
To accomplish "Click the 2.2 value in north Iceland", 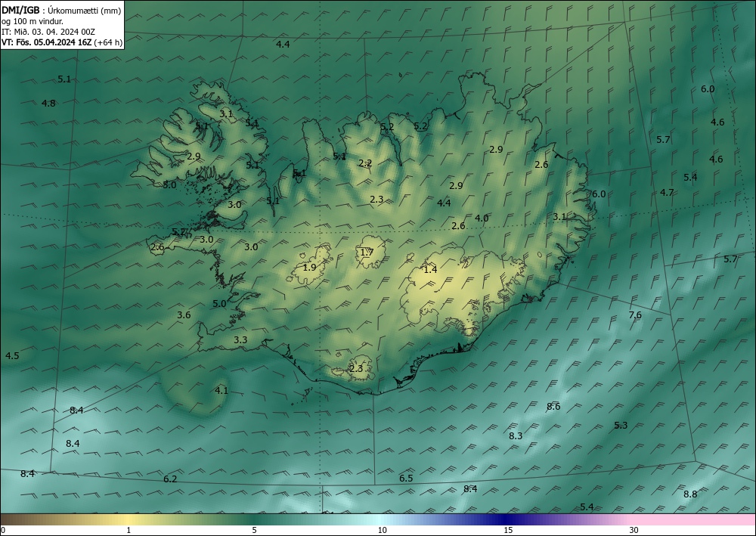I will [x=365, y=163].
